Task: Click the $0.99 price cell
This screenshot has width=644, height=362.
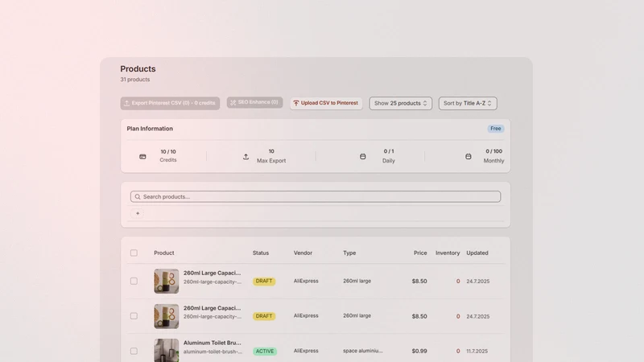Action: coord(419,351)
